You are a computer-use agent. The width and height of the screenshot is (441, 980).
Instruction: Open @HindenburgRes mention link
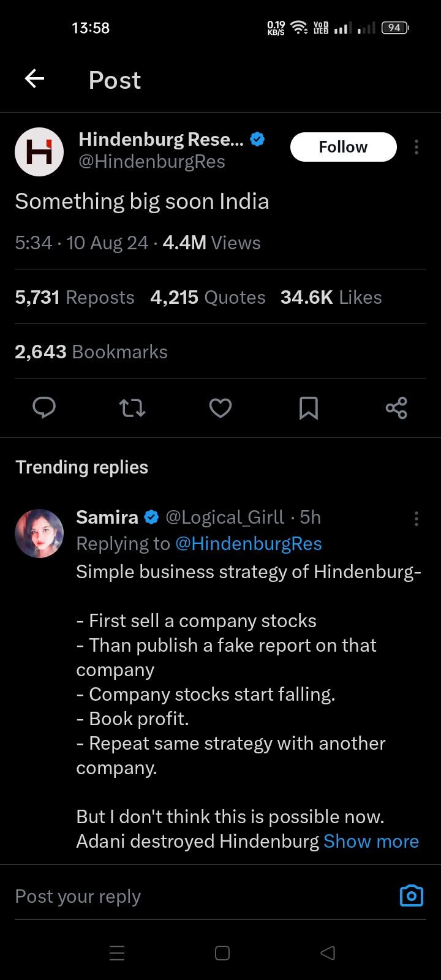[248, 544]
